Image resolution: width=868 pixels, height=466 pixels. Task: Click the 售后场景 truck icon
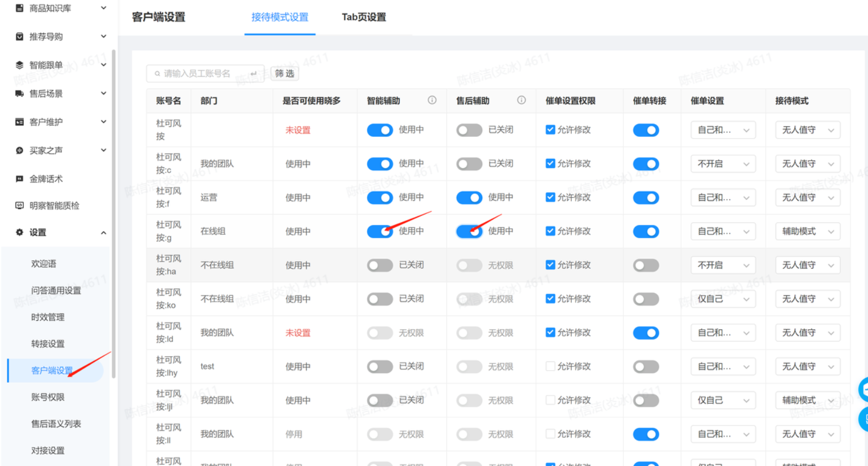[19, 94]
